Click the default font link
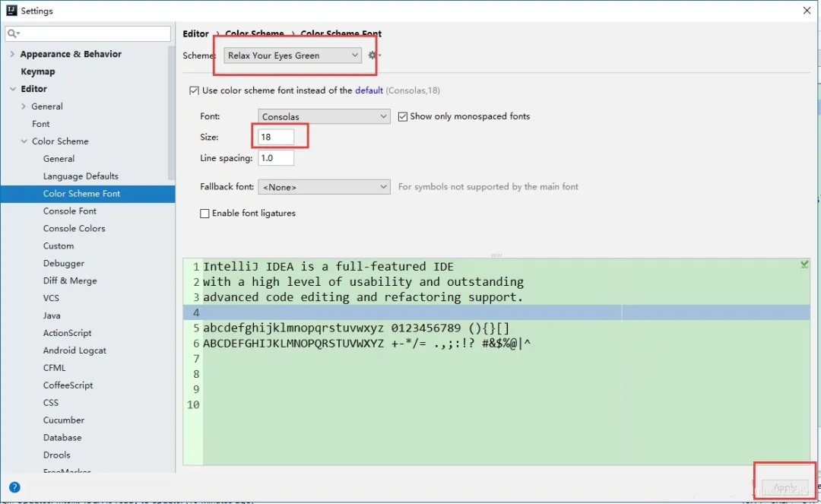 coord(369,90)
